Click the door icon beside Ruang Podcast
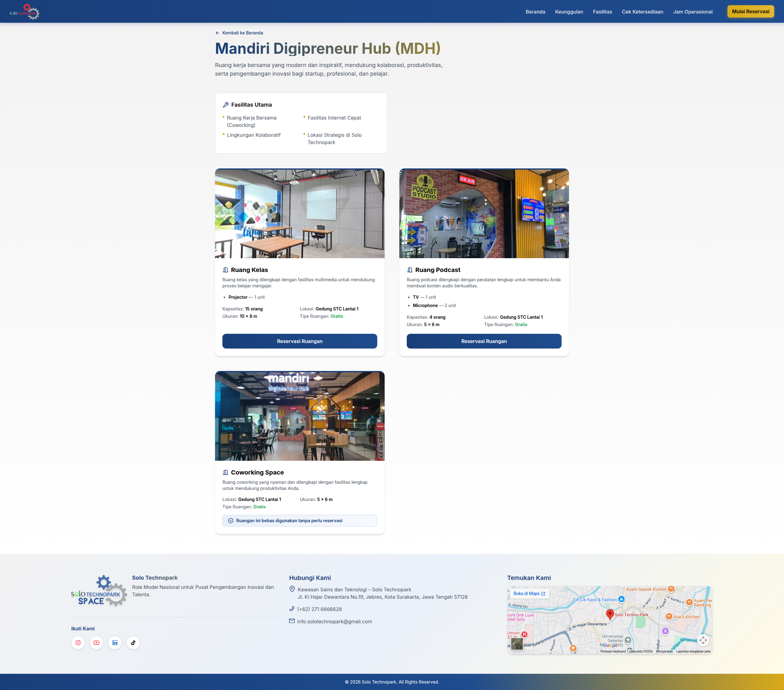784x690 pixels. pos(410,270)
